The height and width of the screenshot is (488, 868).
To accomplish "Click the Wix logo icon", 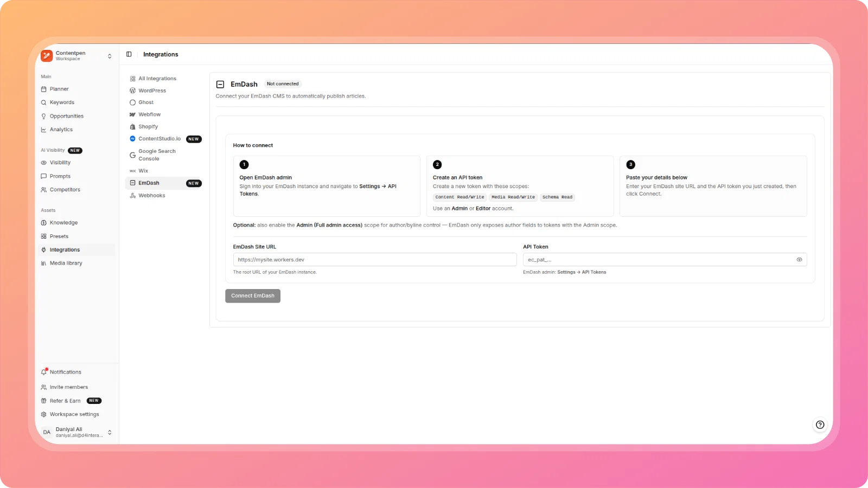I will [132, 171].
